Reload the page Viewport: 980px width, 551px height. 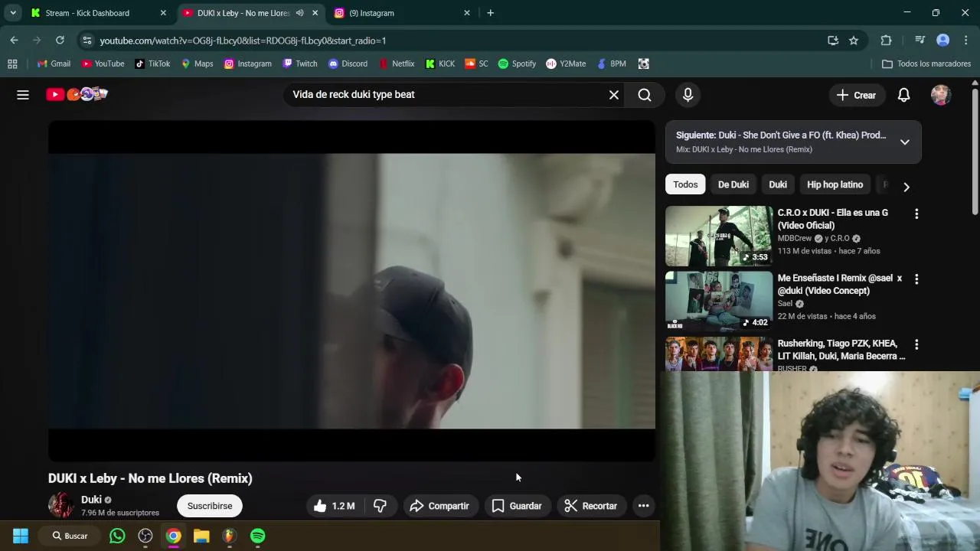point(60,41)
